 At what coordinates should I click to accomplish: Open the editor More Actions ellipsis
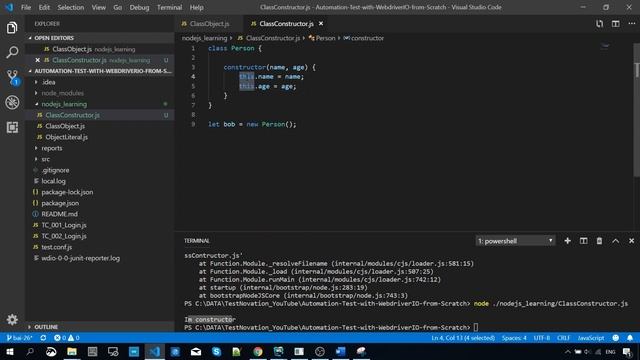[x=631, y=24]
